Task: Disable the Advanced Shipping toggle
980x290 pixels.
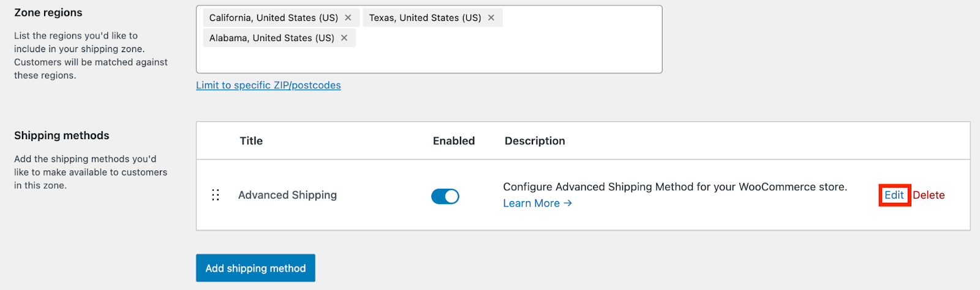Action: point(445,196)
